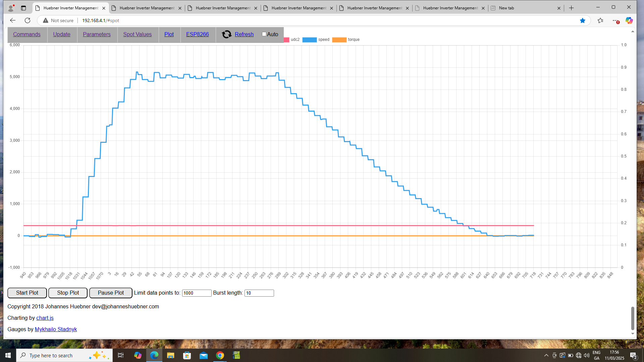Image resolution: width=644 pixels, height=362 pixels.
Task: Open the tab actions menu icon
Action: (x=23, y=8)
